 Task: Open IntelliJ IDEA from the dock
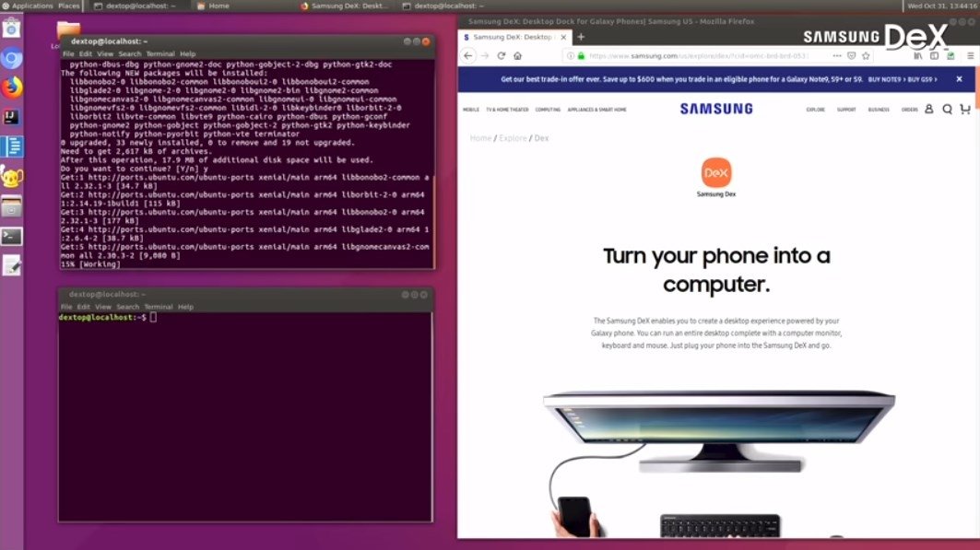pos(11,117)
